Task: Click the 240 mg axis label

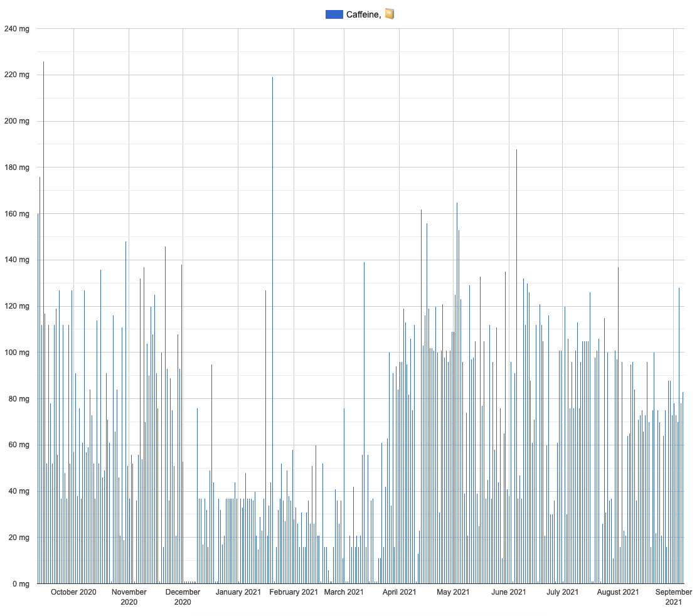Action: (17, 29)
